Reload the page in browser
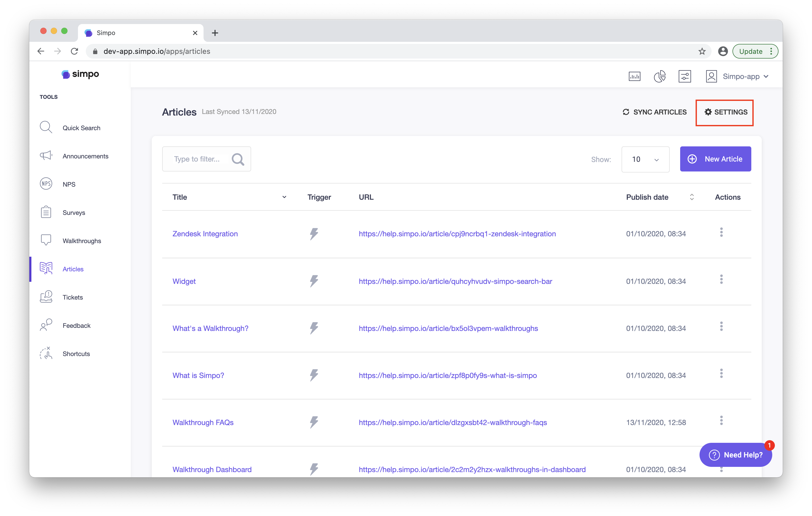Image resolution: width=812 pixels, height=516 pixels. [x=74, y=51]
